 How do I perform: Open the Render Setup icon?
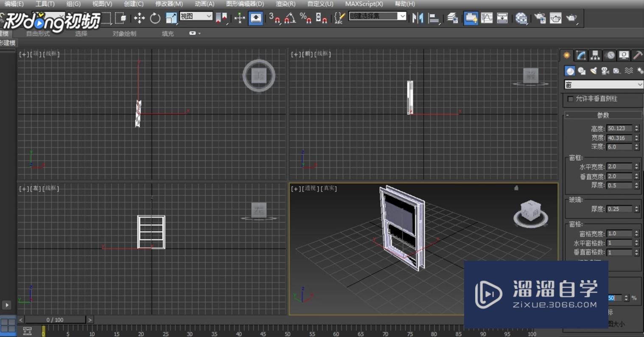(540, 18)
